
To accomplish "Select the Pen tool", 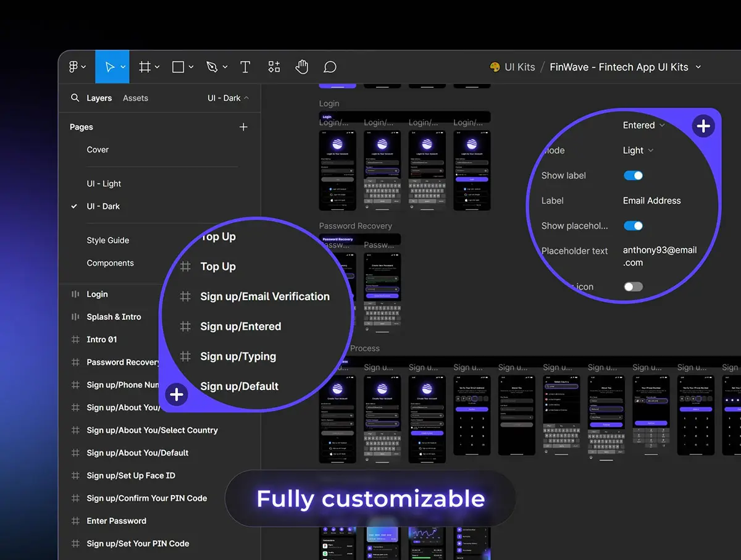I will pyautogui.click(x=212, y=67).
